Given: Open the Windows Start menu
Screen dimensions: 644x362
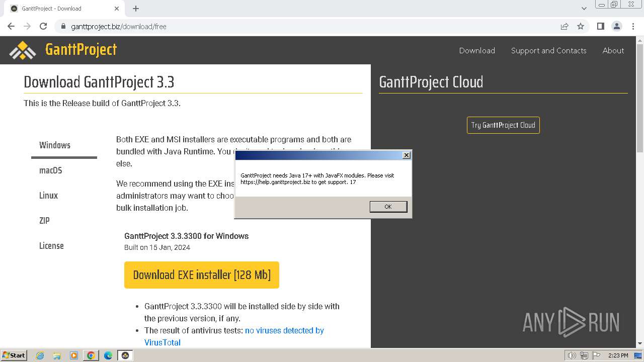Looking at the screenshot, I should pos(14,355).
